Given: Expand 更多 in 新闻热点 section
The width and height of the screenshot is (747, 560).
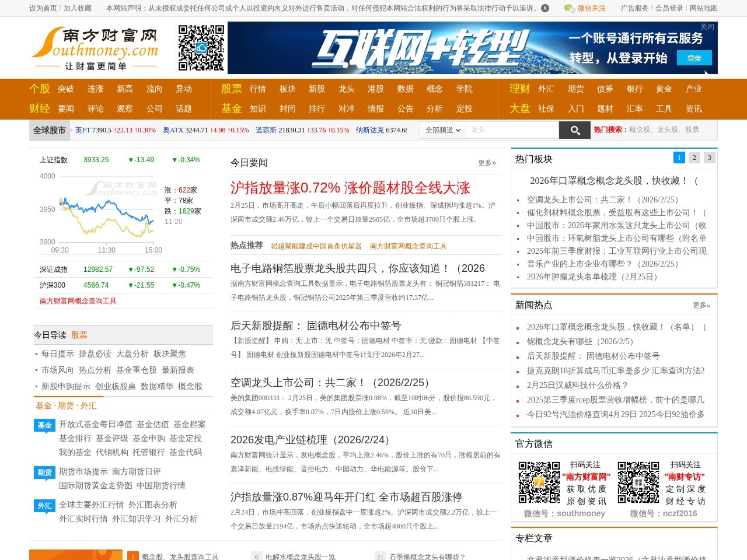Looking at the screenshot, I should point(701,305).
